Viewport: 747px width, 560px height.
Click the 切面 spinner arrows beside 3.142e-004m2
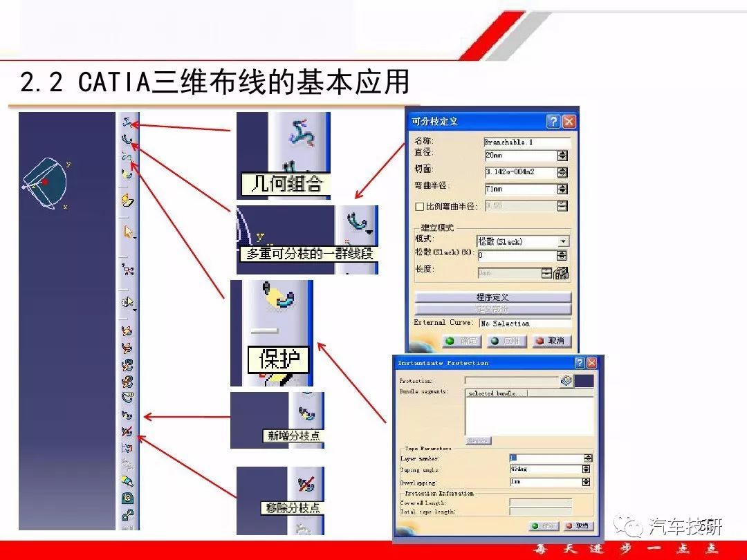562,172
